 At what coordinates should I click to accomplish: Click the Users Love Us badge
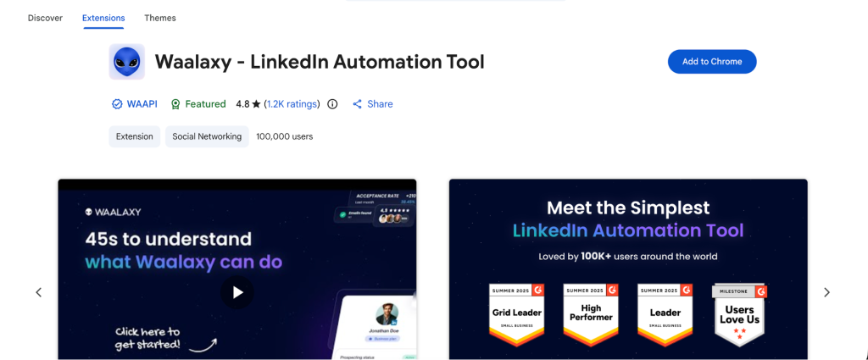(x=739, y=315)
